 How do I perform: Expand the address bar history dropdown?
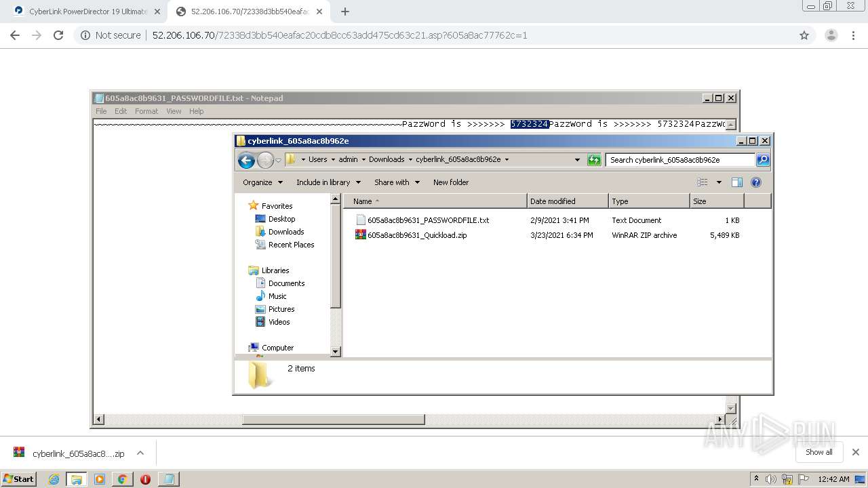coord(577,160)
